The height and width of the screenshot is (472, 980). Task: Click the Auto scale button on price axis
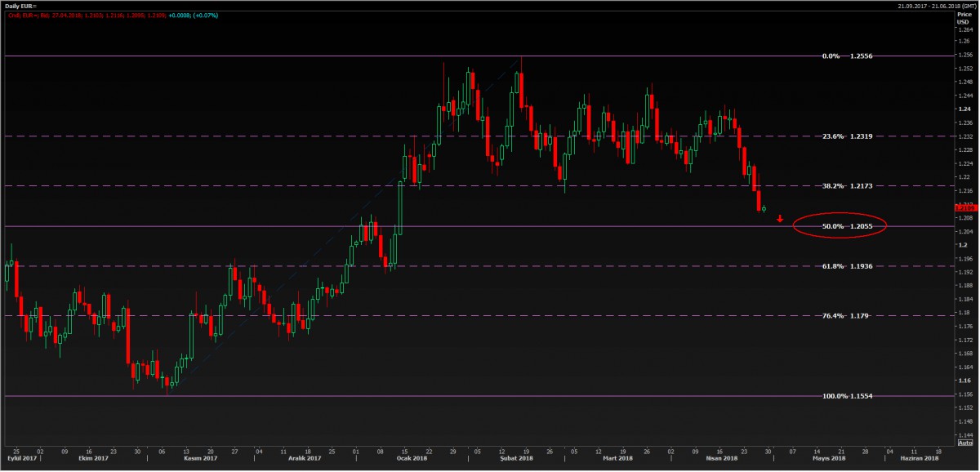tap(964, 444)
